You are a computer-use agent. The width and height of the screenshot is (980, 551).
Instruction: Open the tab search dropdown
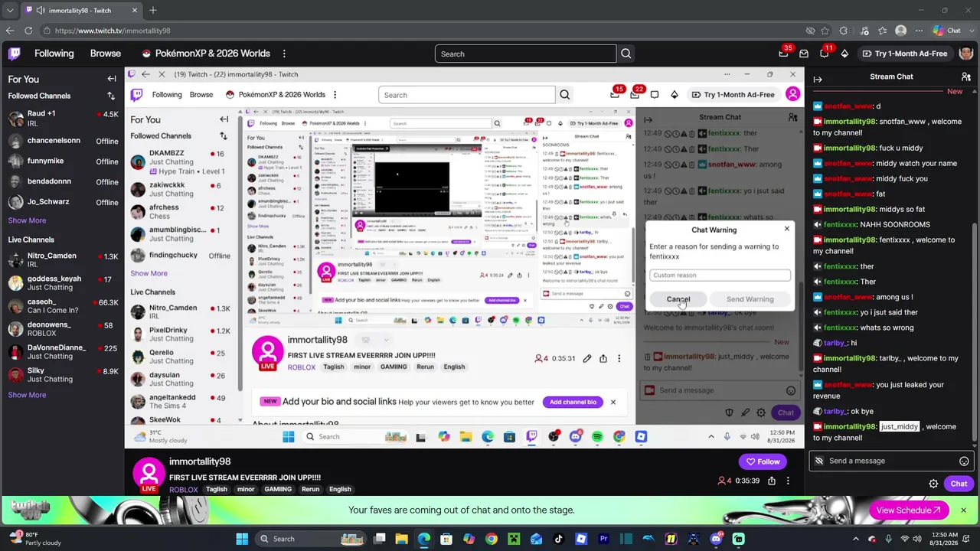point(9,11)
